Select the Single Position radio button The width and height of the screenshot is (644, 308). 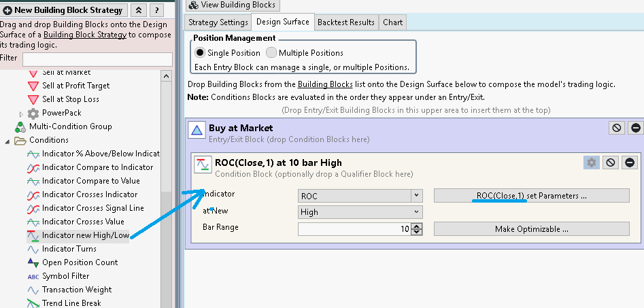pos(200,53)
